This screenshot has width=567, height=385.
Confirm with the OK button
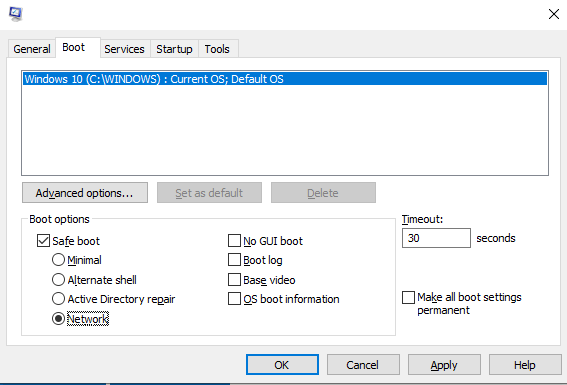[x=282, y=365]
